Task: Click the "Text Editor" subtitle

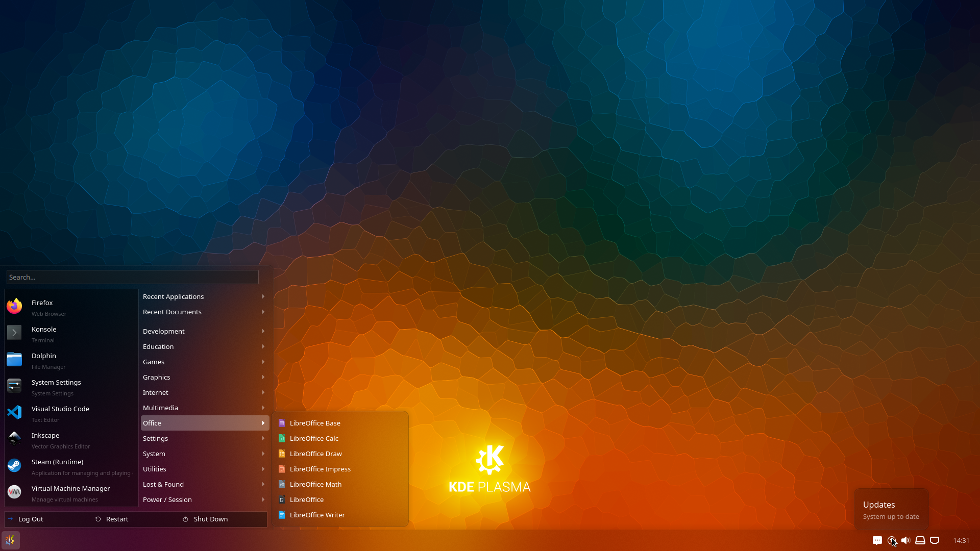Action: point(45,420)
